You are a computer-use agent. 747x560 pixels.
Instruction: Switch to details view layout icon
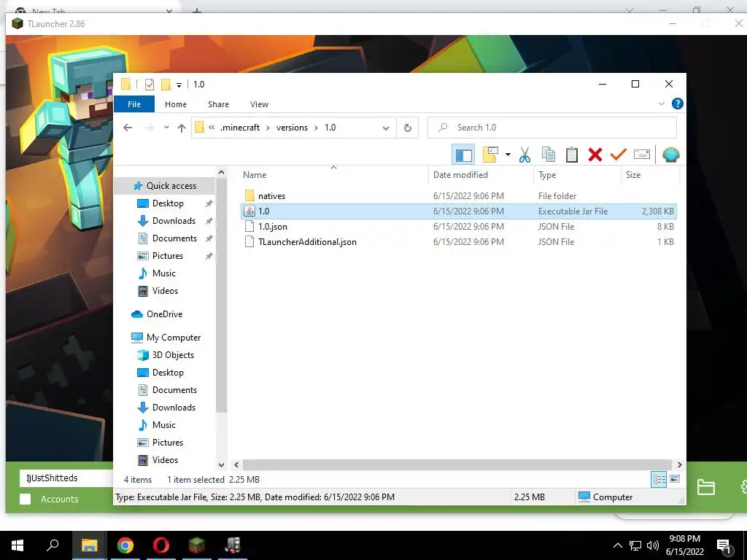[659, 480]
